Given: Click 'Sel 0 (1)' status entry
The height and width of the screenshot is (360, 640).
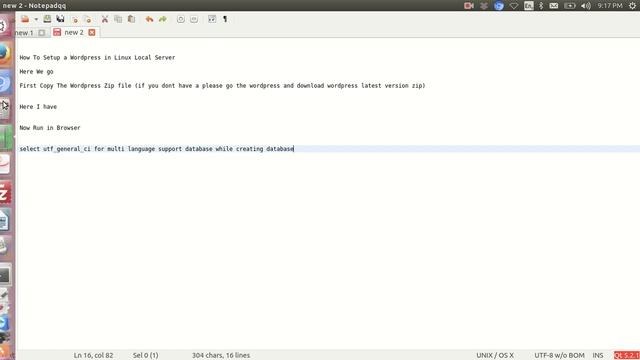Looking at the screenshot, I should pos(145,355).
